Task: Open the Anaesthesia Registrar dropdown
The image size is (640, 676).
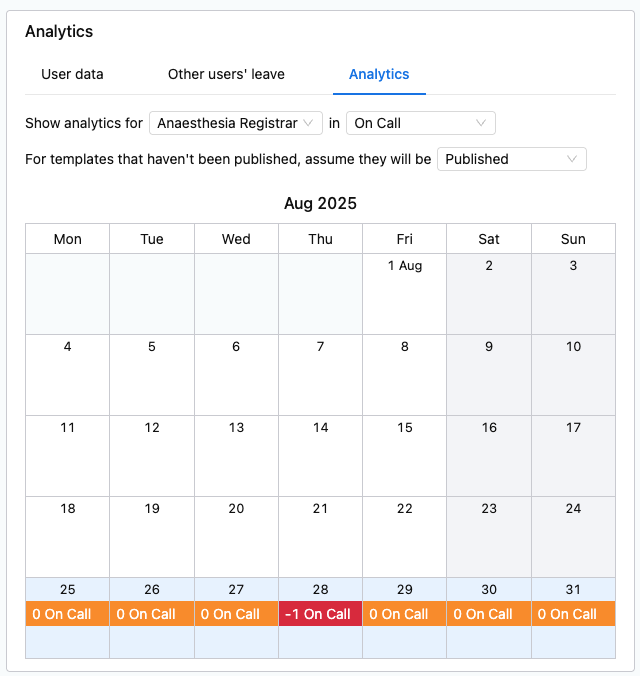Action: [235, 123]
